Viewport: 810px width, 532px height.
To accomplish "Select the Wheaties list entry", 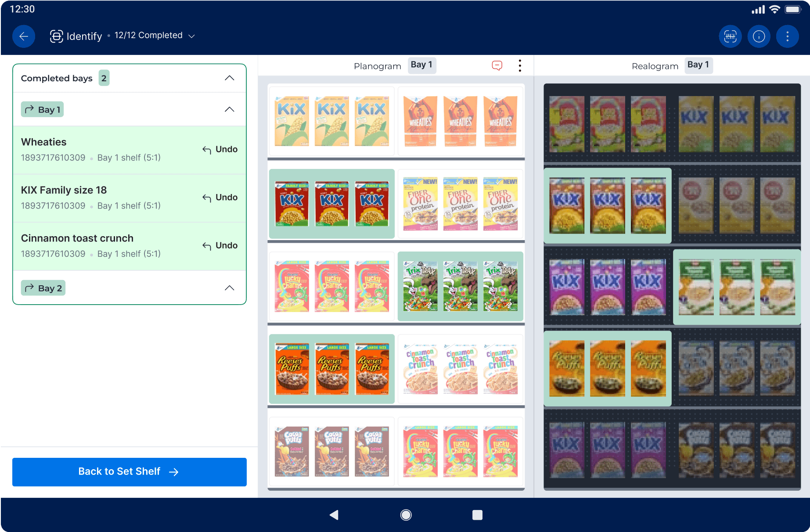I will pos(130,150).
